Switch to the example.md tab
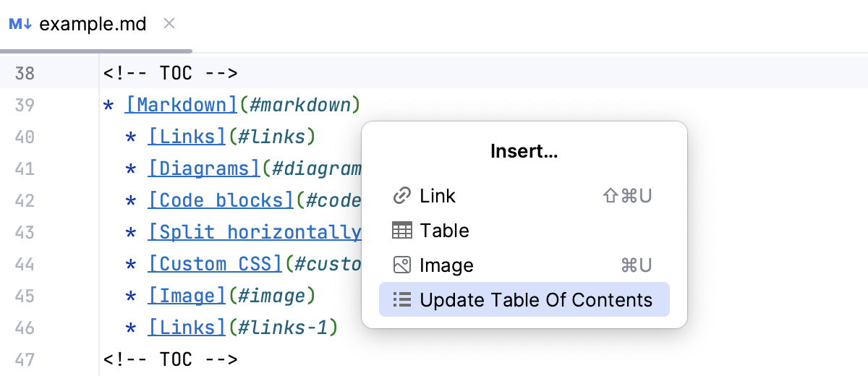The width and height of the screenshot is (868, 376). click(x=93, y=24)
